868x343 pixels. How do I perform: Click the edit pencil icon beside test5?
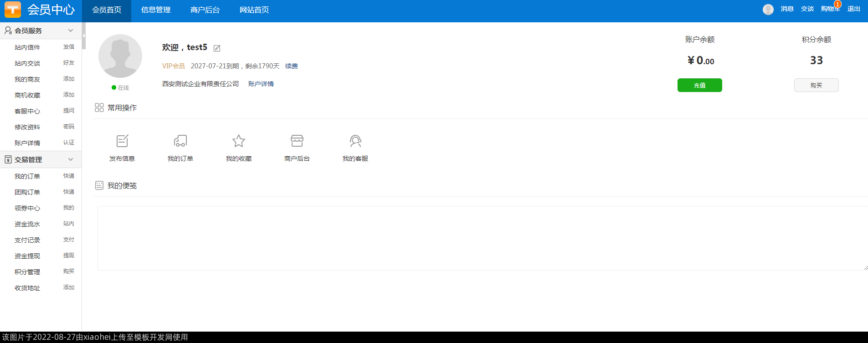(217, 48)
